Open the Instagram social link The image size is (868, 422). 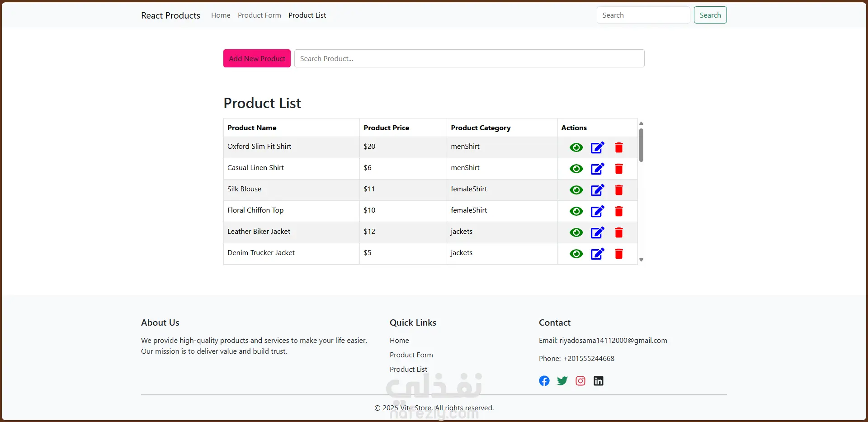click(580, 381)
